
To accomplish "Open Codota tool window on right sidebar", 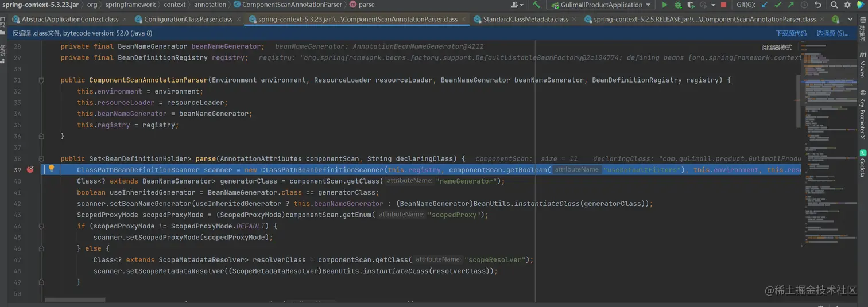I will [x=862, y=164].
